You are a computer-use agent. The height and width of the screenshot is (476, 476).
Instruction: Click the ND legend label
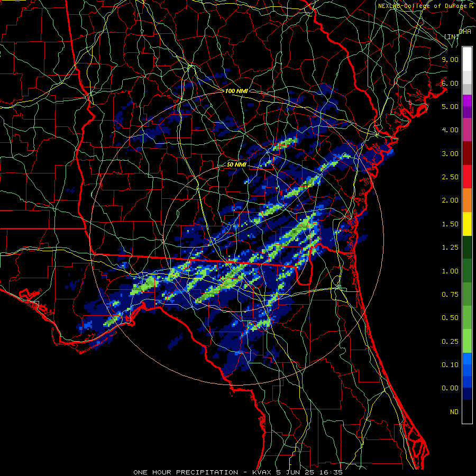pyautogui.click(x=454, y=412)
